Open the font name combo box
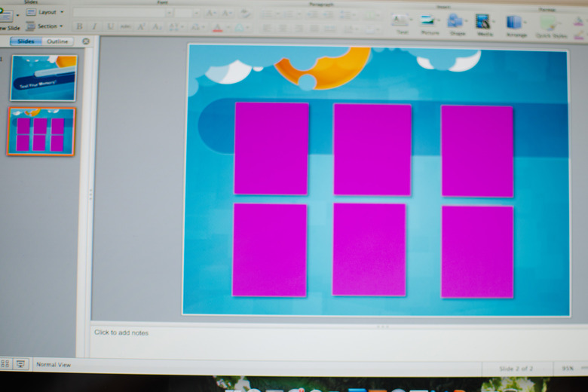The image size is (588, 392). click(x=121, y=13)
